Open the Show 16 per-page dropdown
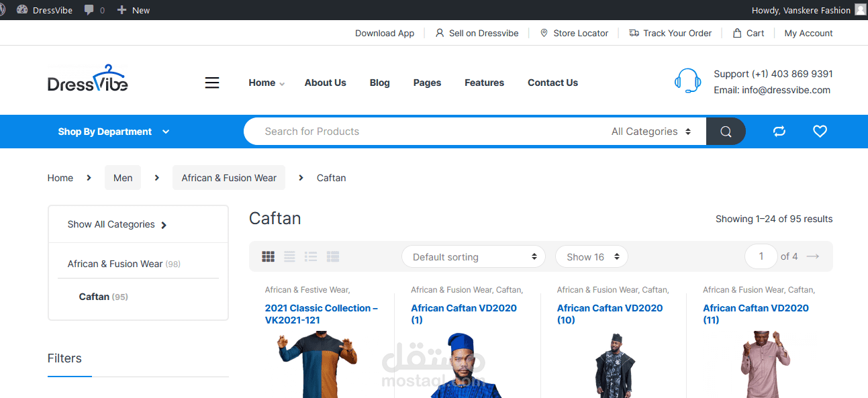The height and width of the screenshot is (398, 868). click(x=591, y=256)
